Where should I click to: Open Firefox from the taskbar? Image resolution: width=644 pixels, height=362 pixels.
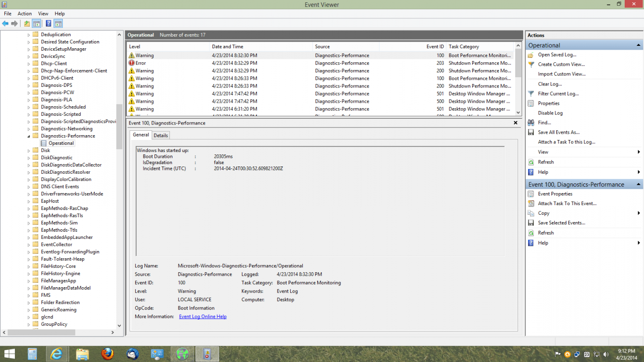107,354
